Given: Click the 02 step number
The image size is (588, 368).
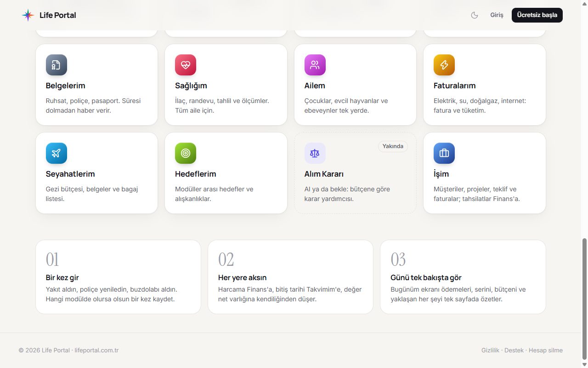Looking at the screenshot, I should point(226,259).
